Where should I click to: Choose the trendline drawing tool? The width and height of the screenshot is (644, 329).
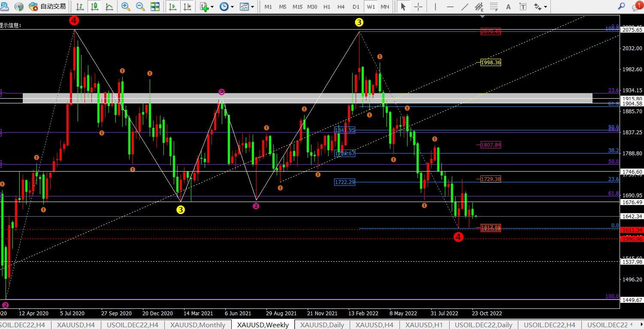tap(465, 6)
